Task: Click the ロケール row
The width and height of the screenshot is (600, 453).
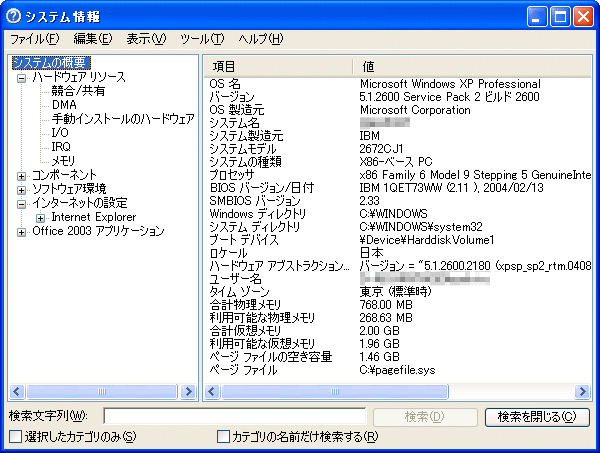Action: click(x=398, y=253)
